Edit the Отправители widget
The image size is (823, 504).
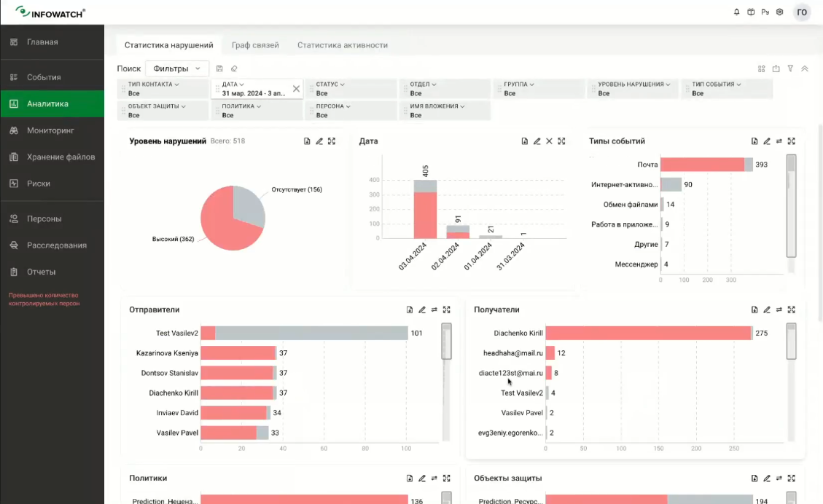click(422, 310)
